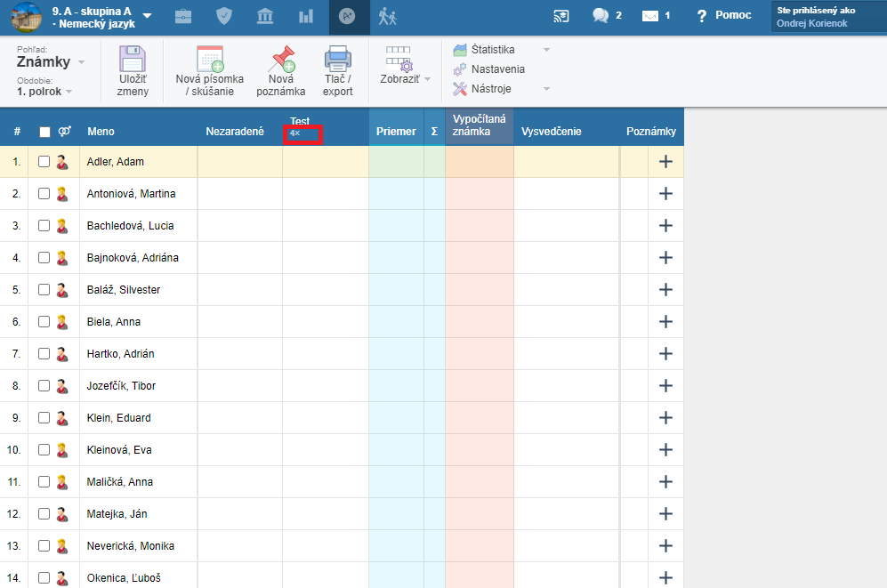887x588 pixels.
Task: Select the checkbox next to Baláž, Silvester
Action: (x=44, y=290)
